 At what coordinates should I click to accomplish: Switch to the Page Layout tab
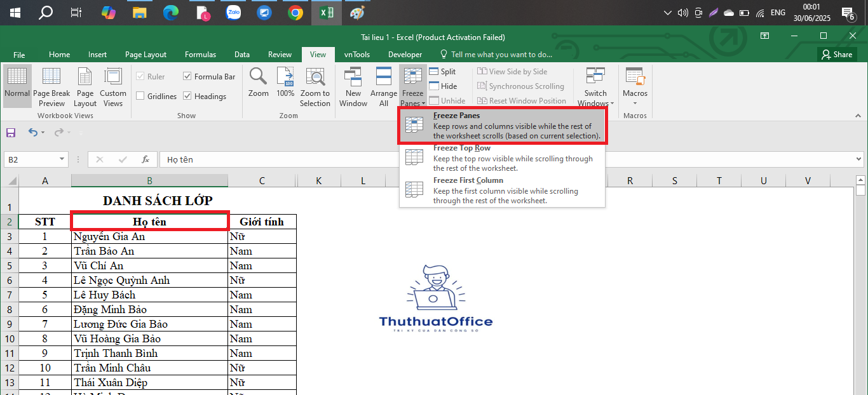146,55
